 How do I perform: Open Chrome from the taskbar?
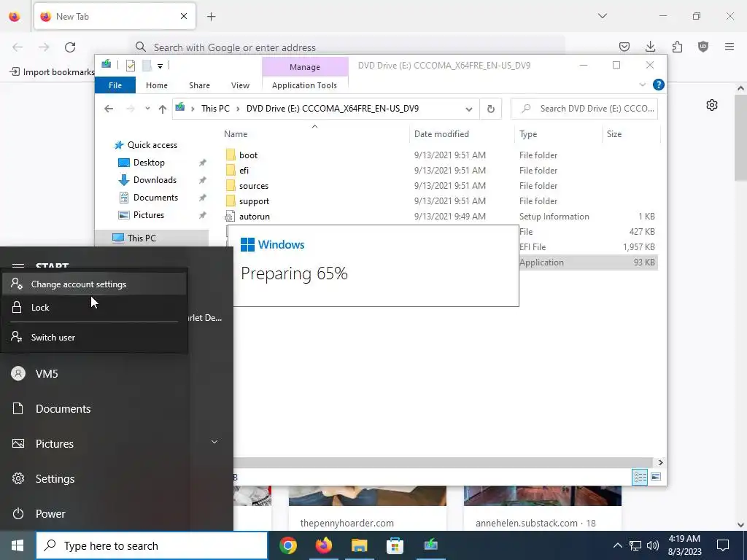(x=287, y=545)
